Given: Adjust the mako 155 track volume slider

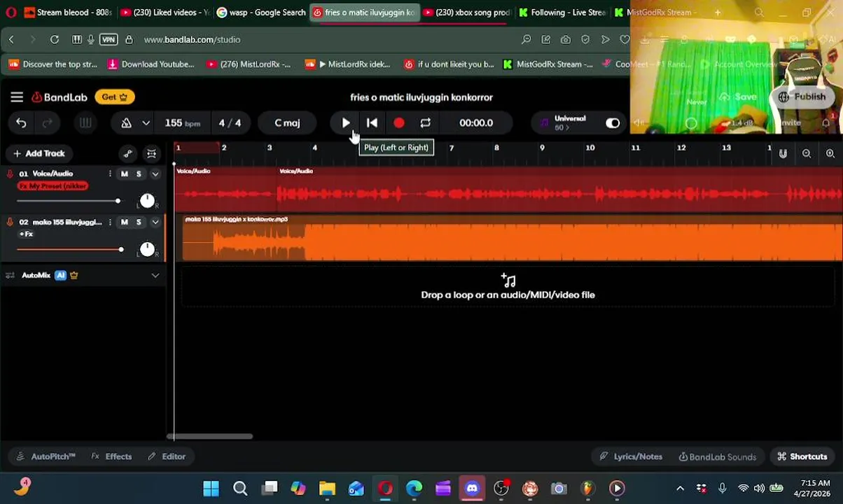Looking at the screenshot, I should (x=70, y=250).
